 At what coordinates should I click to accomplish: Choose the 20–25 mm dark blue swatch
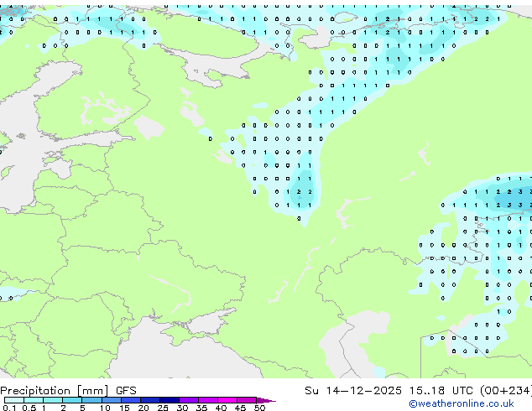pos(150,400)
